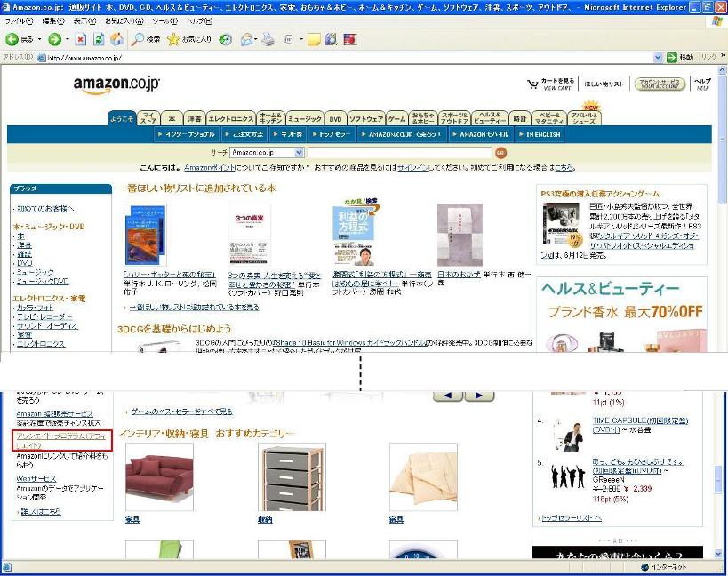Click the page icon beside the address URL

click(x=41, y=58)
